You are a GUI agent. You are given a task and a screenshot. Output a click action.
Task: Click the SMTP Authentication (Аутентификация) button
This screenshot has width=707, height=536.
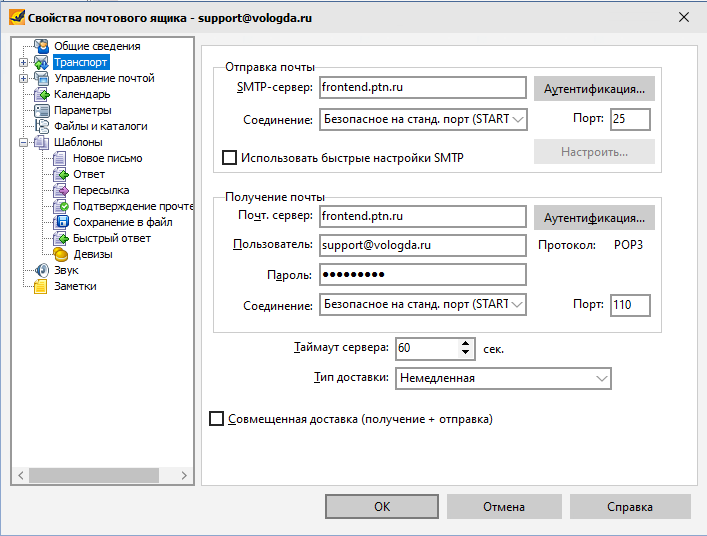pos(594,89)
